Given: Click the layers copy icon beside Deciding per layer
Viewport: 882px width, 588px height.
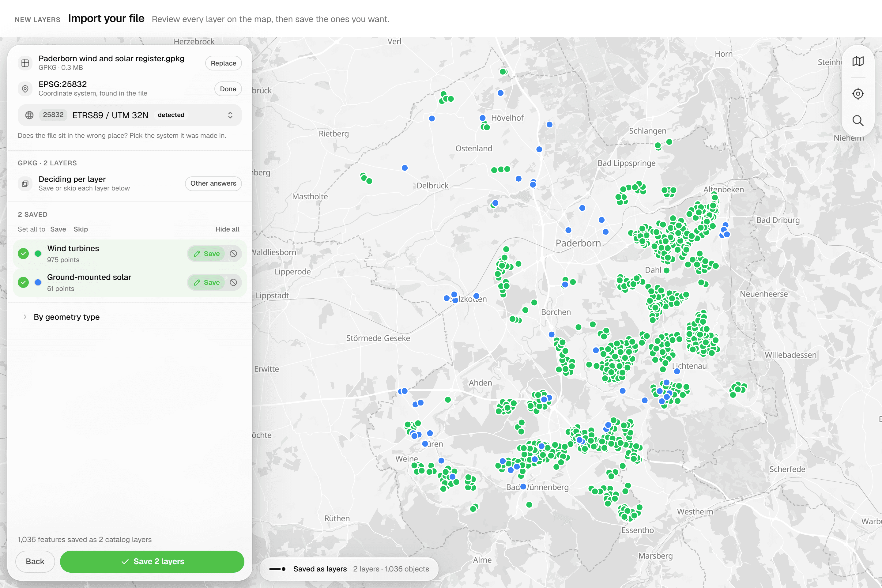Looking at the screenshot, I should coord(25,183).
